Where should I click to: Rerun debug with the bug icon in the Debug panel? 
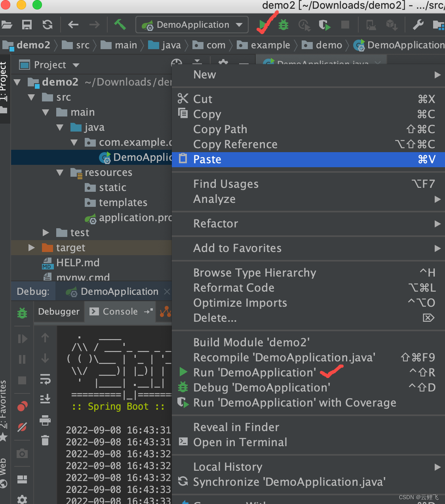(x=22, y=313)
